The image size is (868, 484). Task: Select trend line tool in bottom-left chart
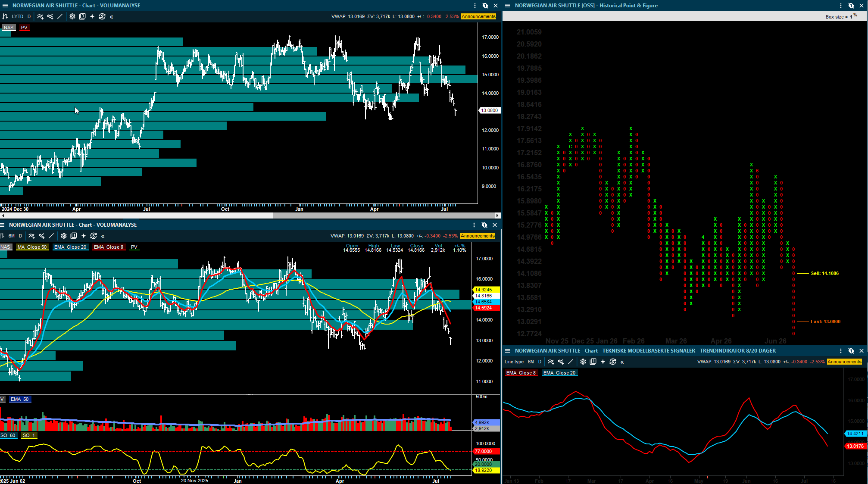pyautogui.click(x=51, y=236)
